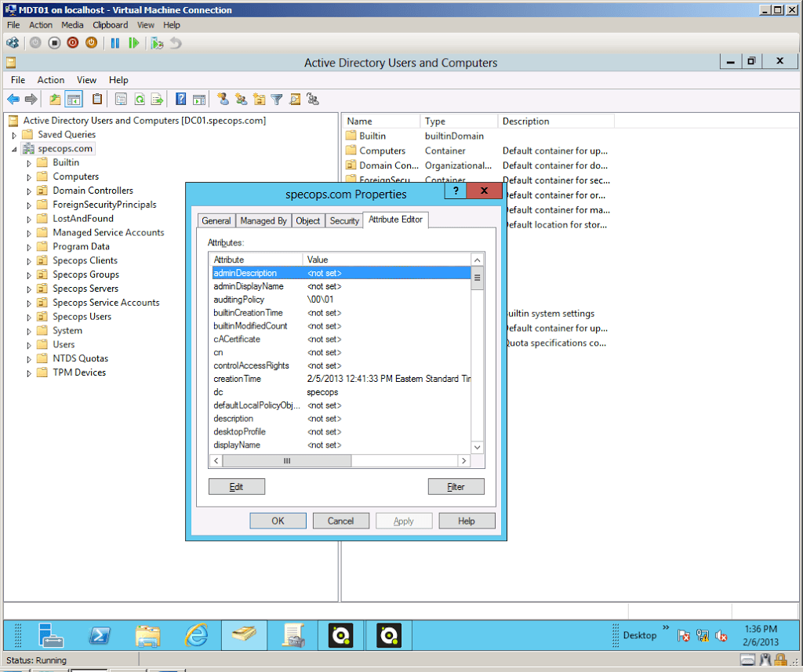Open Internet Explorer from the taskbar

[x=197, y=635]
